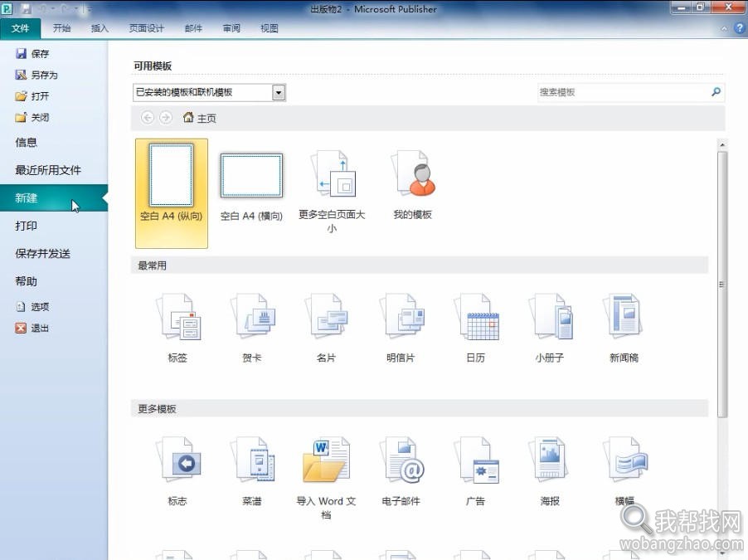This screenshot has height=560, width=748.
Task: Open the 电子邮件 email templates
Action: click(401, 460)
